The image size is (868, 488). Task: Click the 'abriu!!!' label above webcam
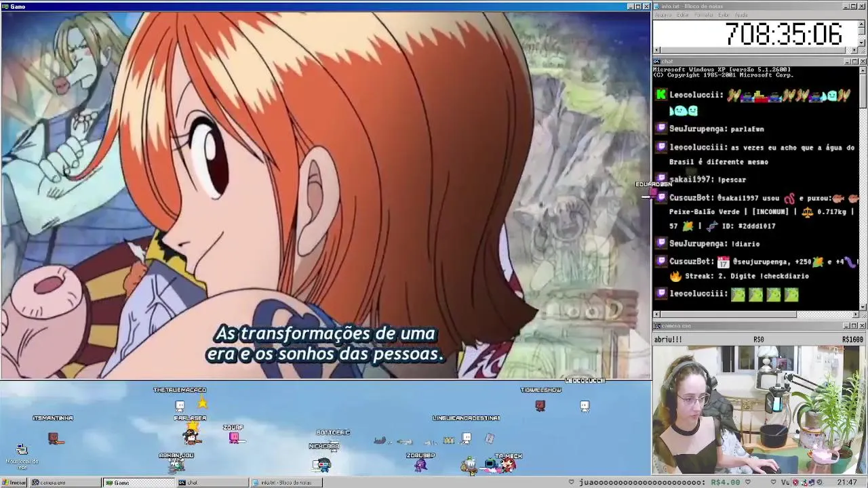668,340
